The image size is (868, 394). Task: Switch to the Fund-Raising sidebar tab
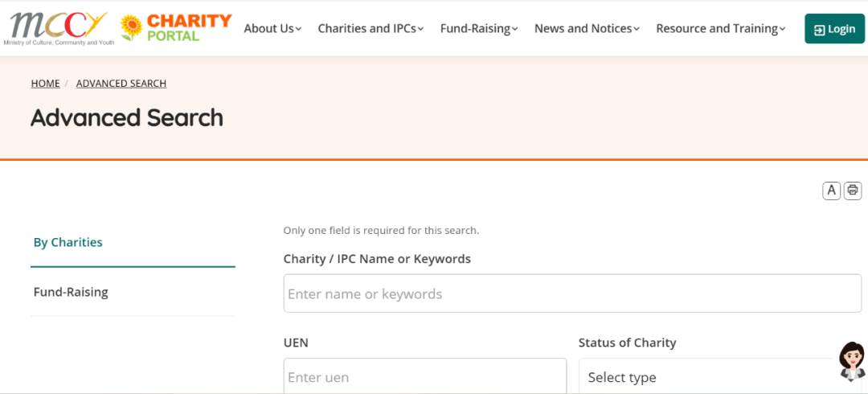71,292
